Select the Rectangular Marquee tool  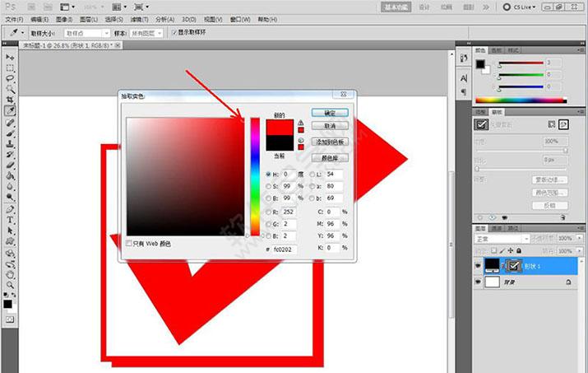click(x=10, y=68)
